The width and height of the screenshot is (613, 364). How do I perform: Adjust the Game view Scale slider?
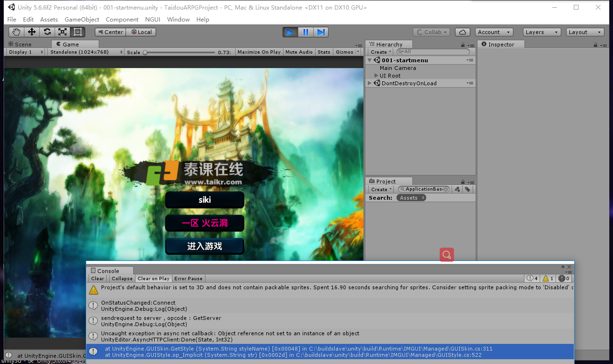(x=179, y=52)
